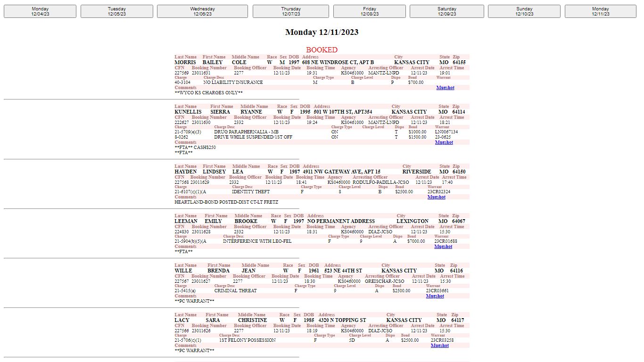644x362 pixels.
Task: Click address 523 NE 44TH ST
Action: (343, 271)
